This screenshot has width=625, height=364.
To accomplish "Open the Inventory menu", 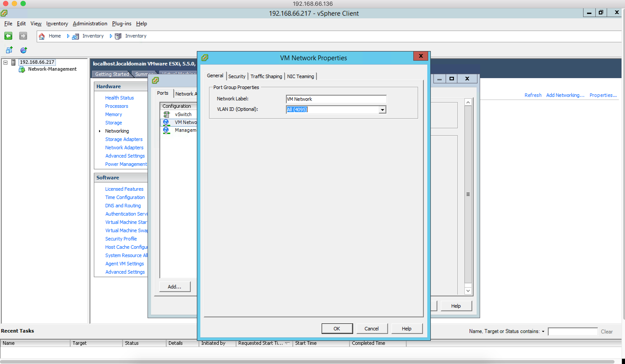I will click(x=57, y=24).
